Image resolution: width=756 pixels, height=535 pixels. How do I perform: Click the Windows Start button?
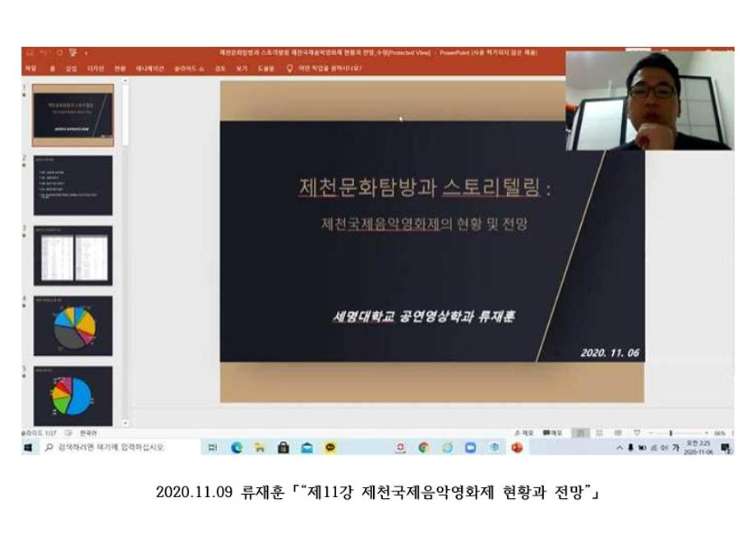click(x=27, y=448)
